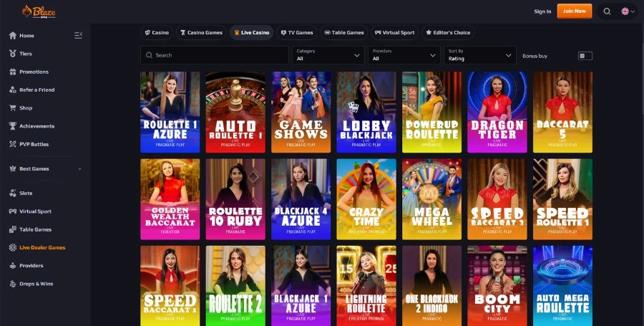Select the Live Casino tab

click(x=251, y=32)
